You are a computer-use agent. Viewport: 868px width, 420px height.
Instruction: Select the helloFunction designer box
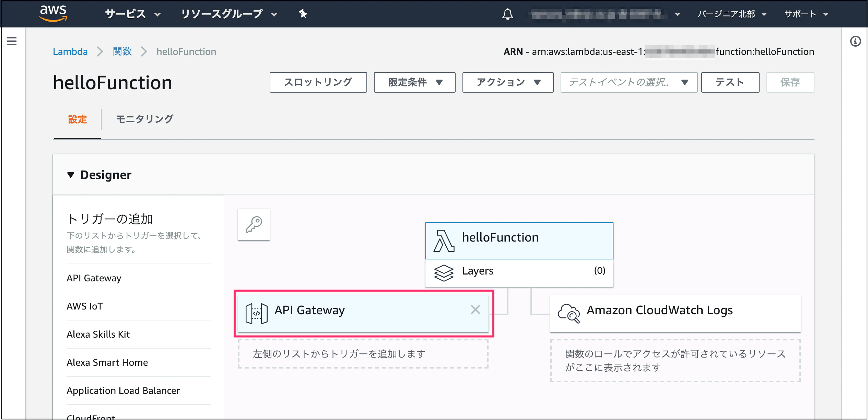[519, 241]
